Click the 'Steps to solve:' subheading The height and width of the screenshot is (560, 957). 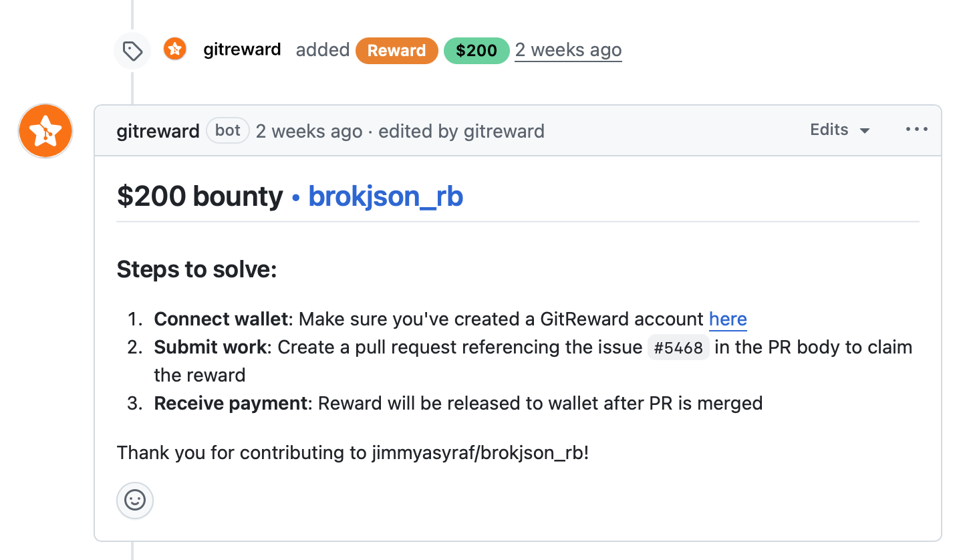coord(196,270)
